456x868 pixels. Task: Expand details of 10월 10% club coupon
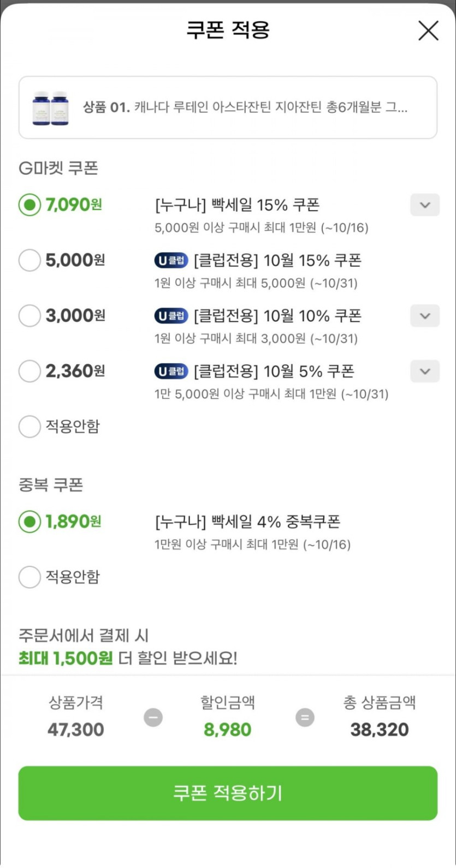425,316
